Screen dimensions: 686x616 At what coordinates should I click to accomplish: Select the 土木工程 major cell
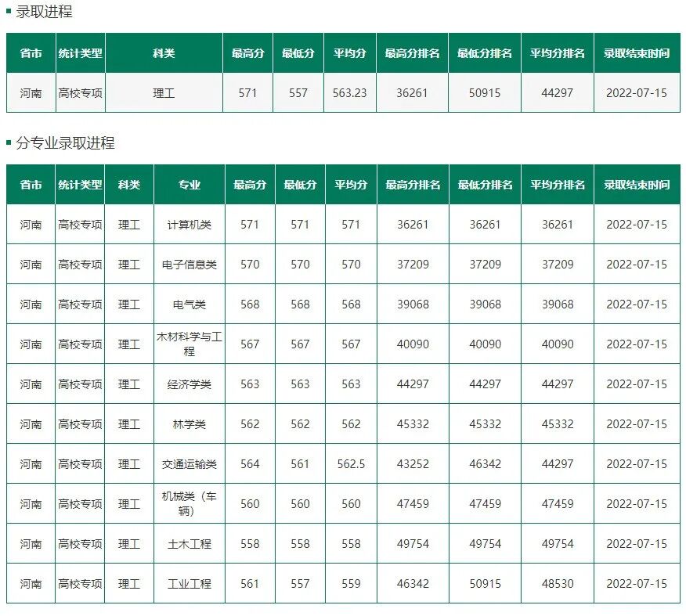point(189,544)
